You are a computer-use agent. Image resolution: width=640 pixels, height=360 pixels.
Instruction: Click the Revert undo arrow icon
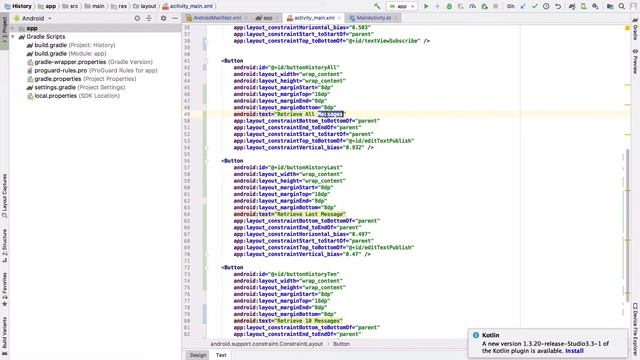(x=558, y=6)
